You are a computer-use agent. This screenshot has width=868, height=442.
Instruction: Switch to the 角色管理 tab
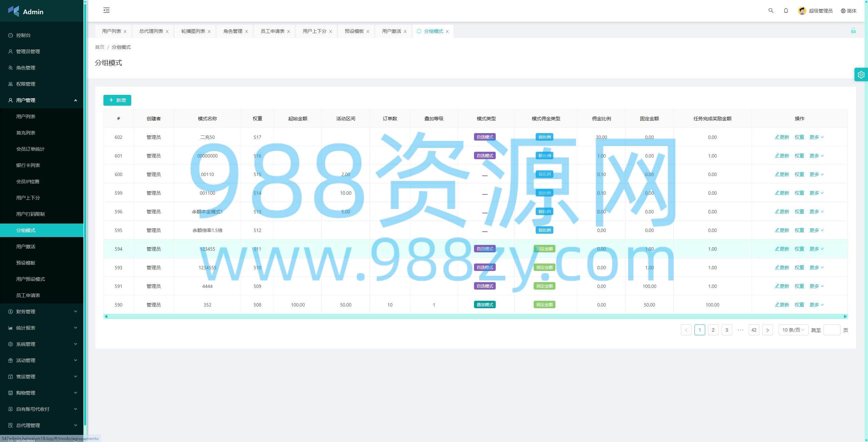coord(233,31)
